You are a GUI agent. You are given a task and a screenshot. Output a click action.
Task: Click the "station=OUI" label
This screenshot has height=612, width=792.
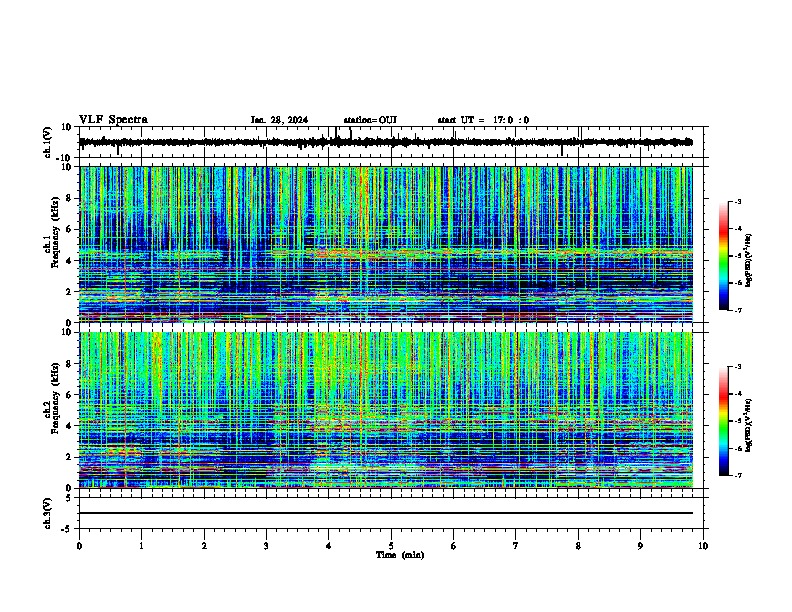pos(370,120)
